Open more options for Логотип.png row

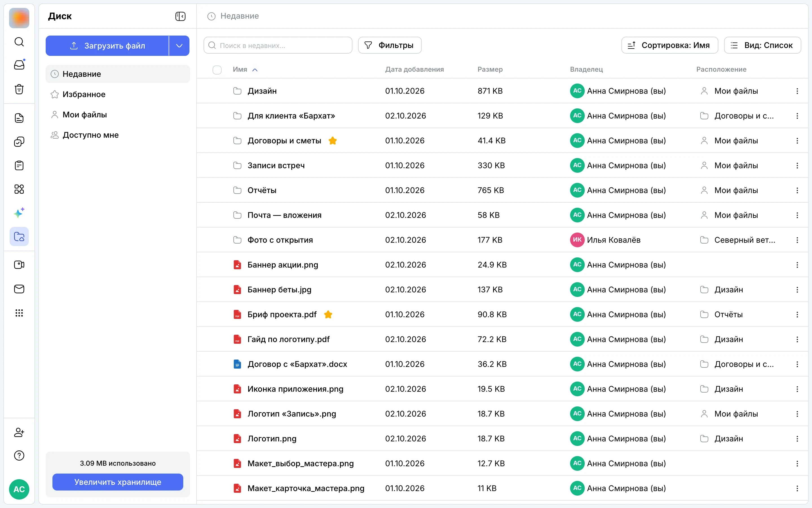[797, 439]
